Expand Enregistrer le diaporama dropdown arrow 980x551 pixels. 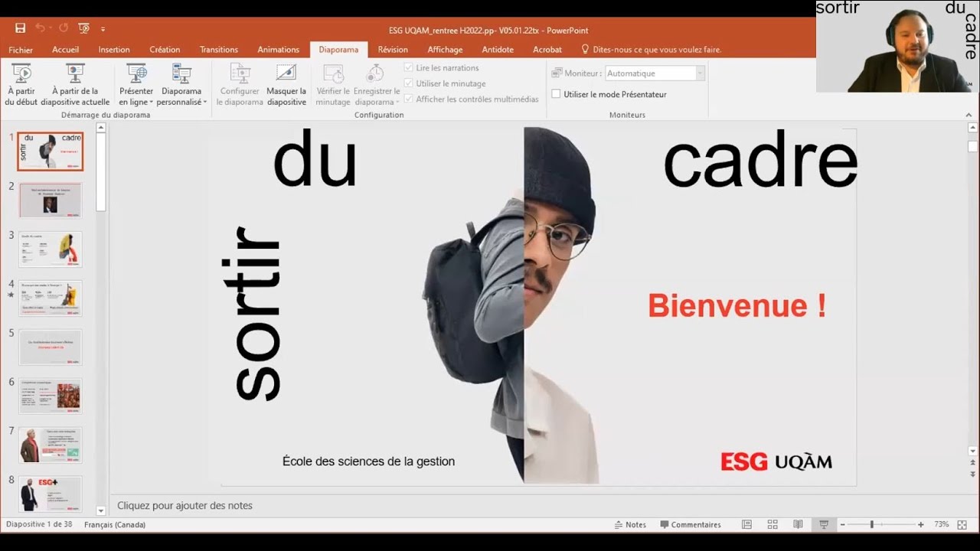[398, 103]
